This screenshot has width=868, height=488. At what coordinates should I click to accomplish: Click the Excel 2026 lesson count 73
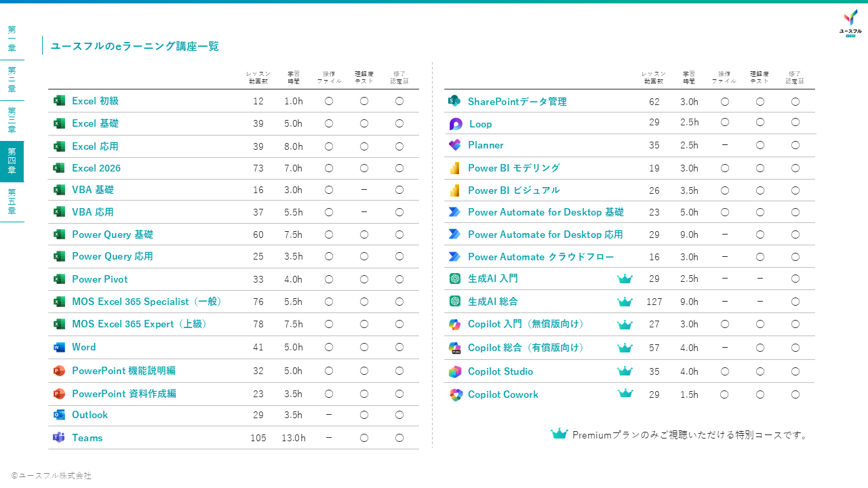tap(258, 168)
